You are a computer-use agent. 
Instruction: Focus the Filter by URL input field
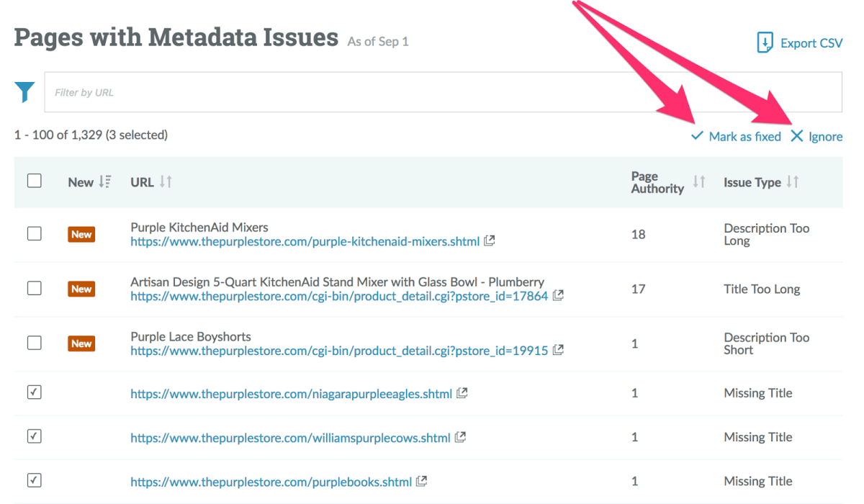coord(444,92)
